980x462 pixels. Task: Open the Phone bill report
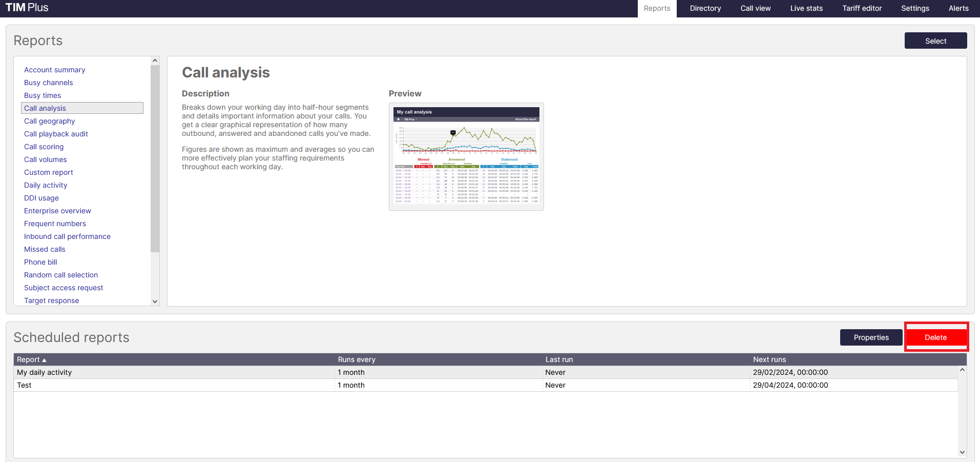[40, 262]
